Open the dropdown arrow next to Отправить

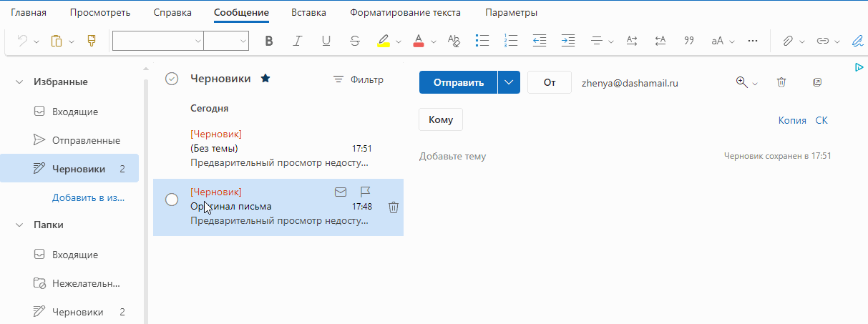pos(508,82)
